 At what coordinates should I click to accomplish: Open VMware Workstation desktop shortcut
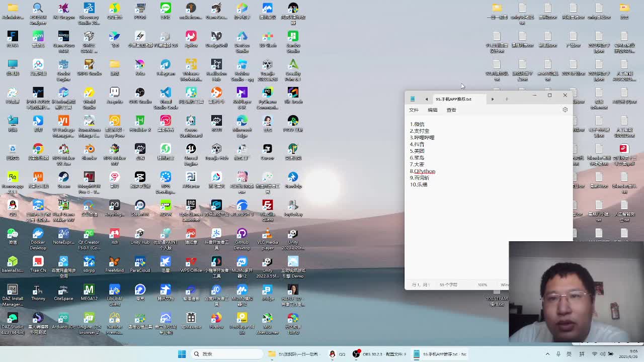point(191,70)
